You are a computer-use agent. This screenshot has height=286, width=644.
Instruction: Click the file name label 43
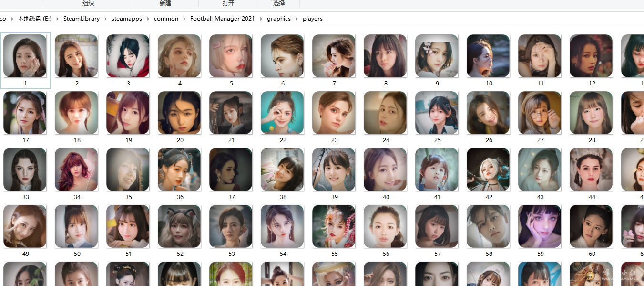pyautogui.click(x=541, y=197)
